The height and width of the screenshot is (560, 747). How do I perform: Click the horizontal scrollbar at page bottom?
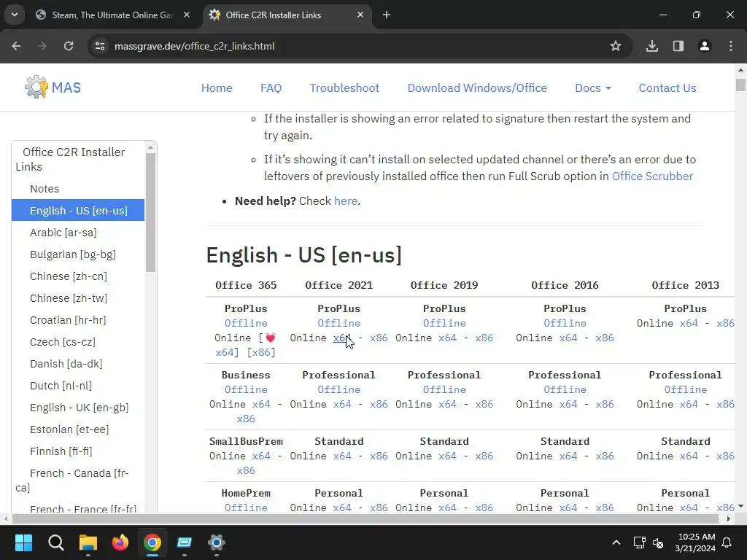click(366, 518)
